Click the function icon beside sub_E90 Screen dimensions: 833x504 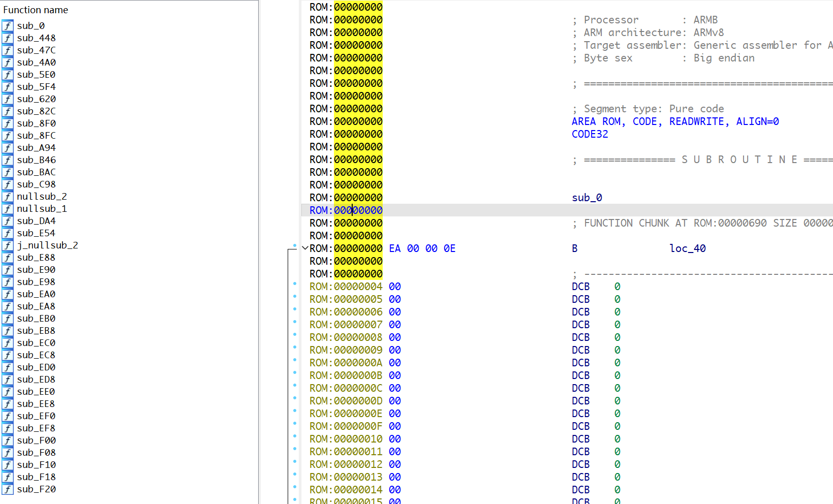pos(8,270)
